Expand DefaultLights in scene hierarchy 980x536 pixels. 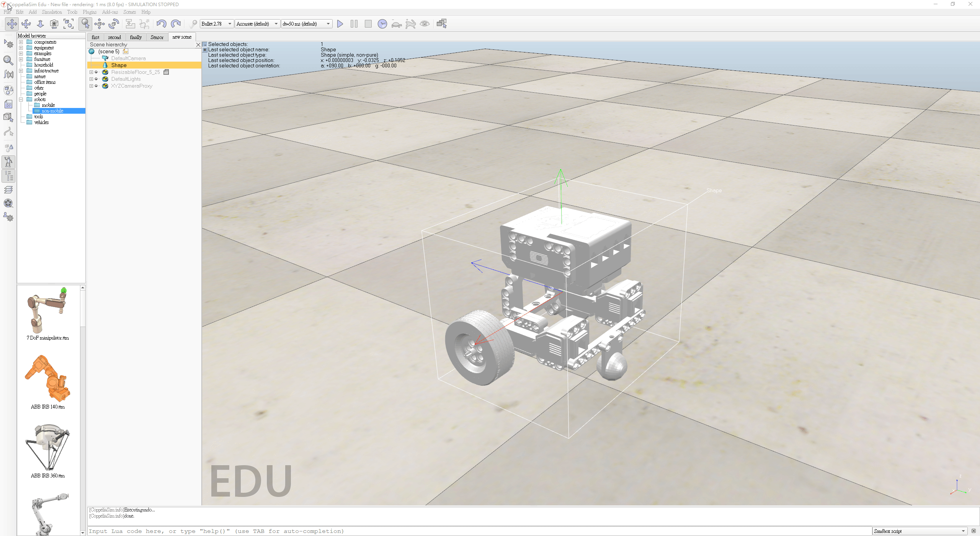coord(91,79)
